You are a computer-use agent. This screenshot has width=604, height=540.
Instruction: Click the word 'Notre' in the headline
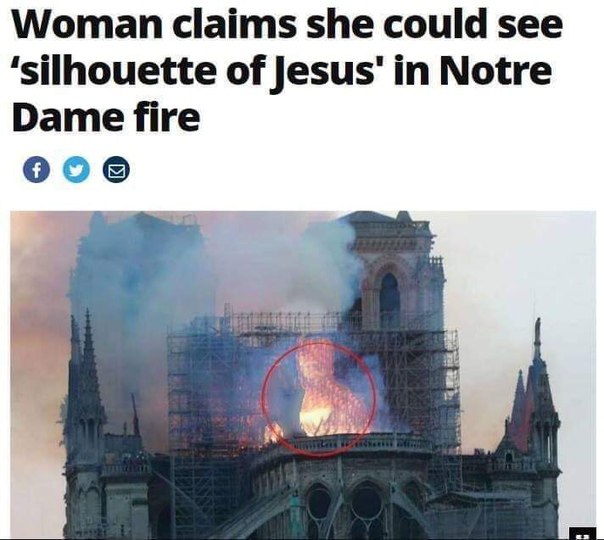496,70
